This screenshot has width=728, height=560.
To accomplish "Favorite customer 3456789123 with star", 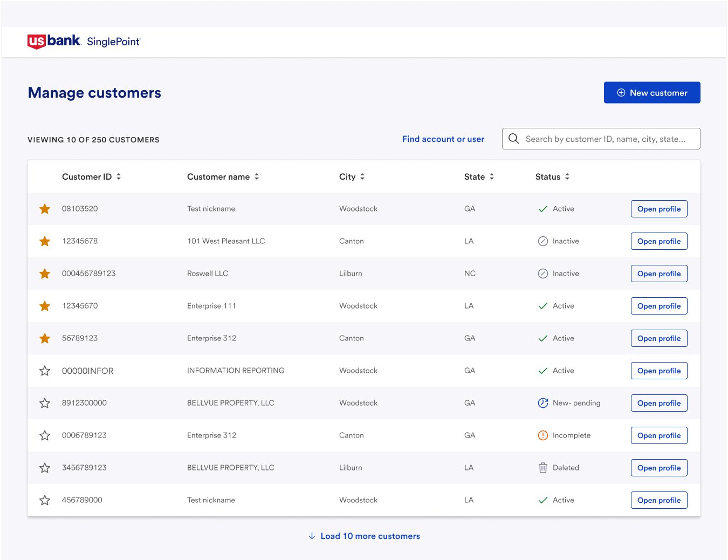I will [x=45, y=468].
